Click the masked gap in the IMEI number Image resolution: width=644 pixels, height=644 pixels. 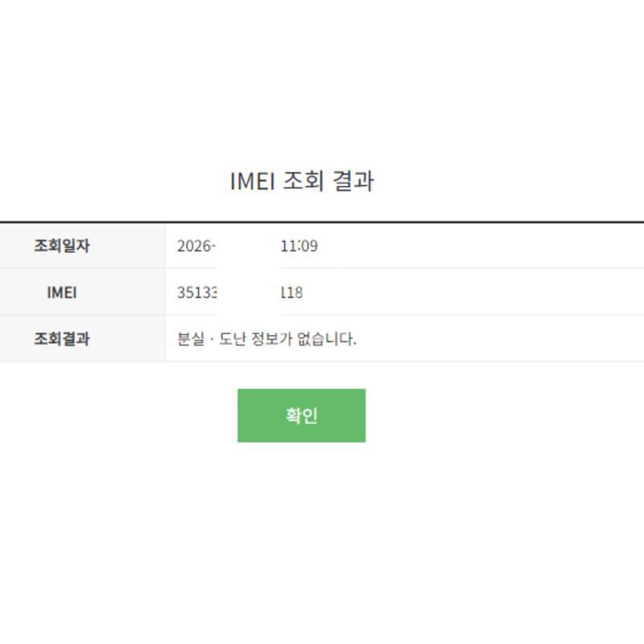[x=248, y=292]
